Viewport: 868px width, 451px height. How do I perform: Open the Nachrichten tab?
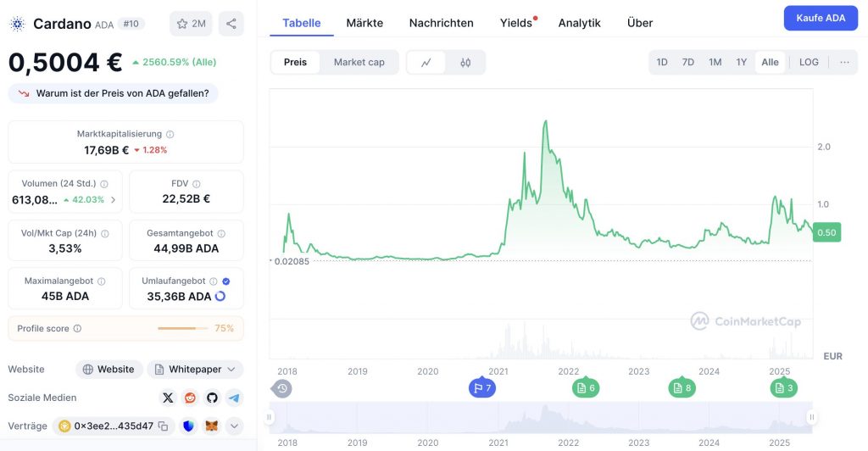coord(441,23)
